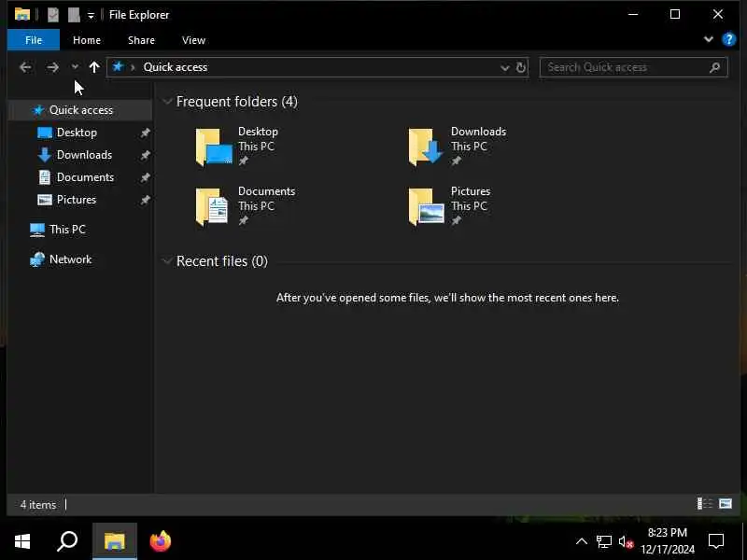Open the Help question mark icon

(x=729, y=39)
